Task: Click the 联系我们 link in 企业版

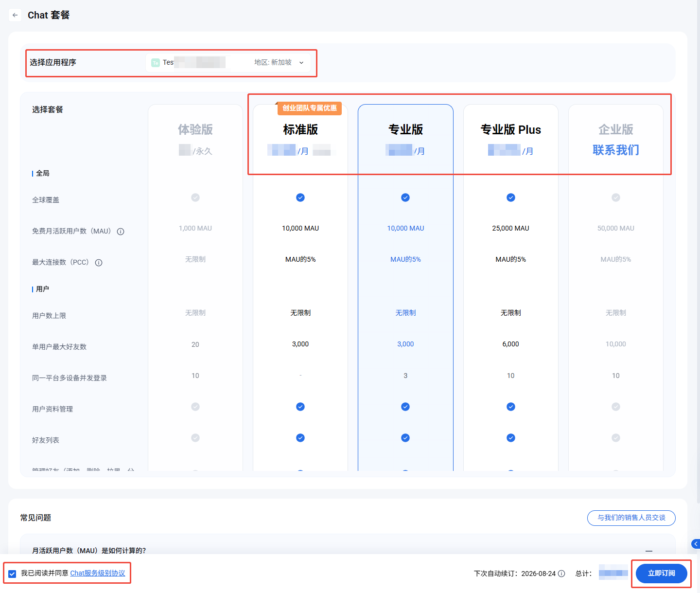Action: (x=616, y=150)
